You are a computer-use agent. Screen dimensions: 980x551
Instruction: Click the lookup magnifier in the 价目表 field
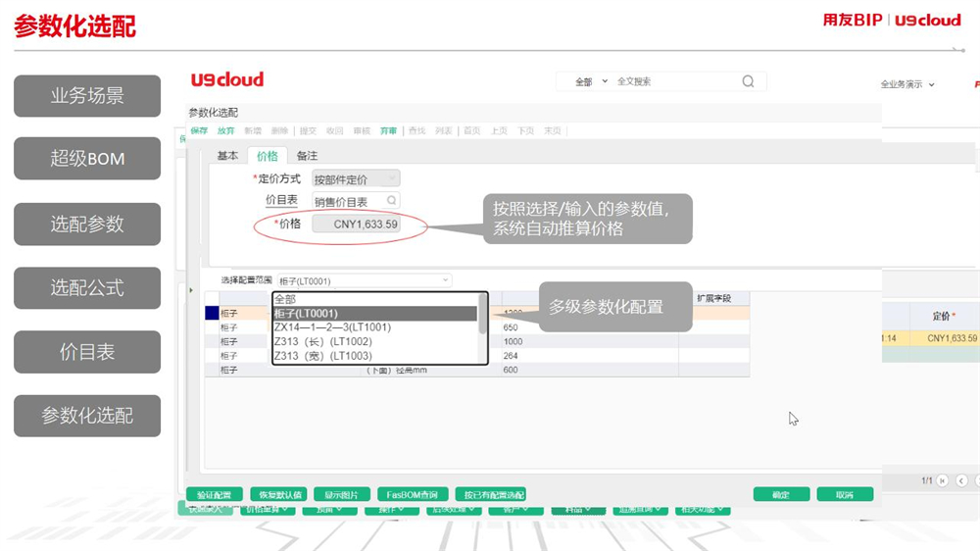coord(391,201)
